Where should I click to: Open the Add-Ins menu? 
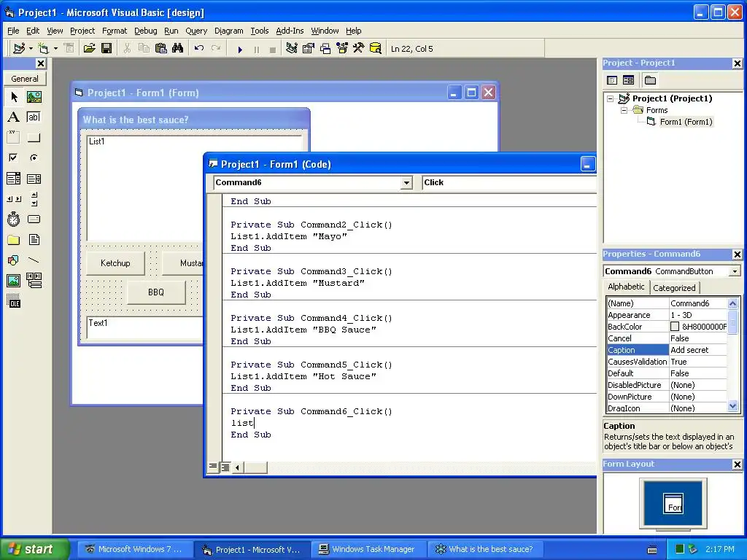coord(290,31)
